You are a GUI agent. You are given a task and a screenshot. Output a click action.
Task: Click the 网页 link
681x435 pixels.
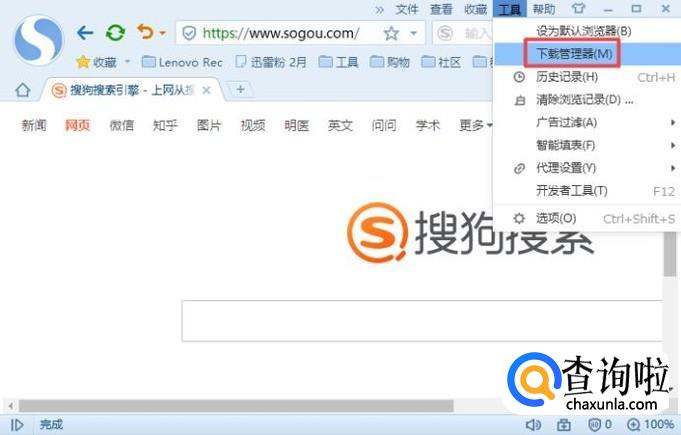77,125
